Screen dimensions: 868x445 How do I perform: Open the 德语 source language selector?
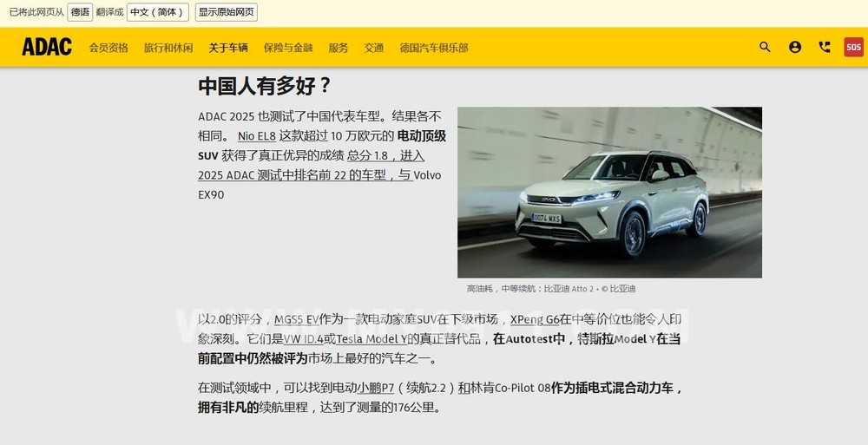[80, 12]
